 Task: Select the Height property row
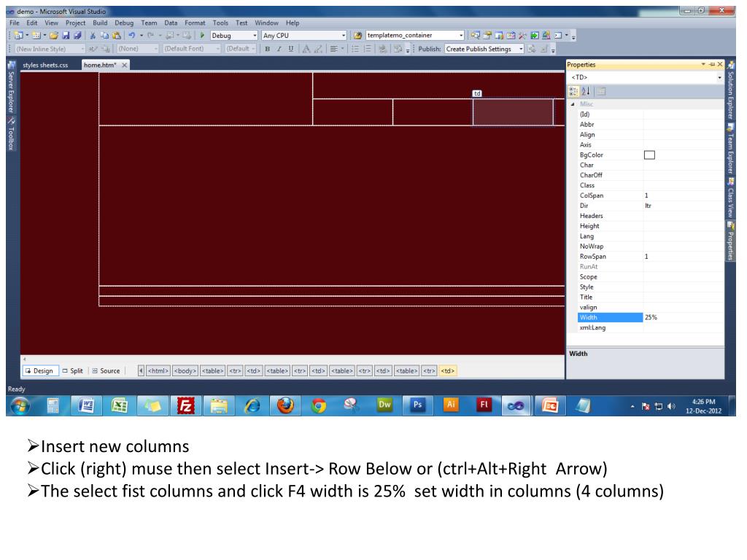pyautogui.click(x=651, y=226)
